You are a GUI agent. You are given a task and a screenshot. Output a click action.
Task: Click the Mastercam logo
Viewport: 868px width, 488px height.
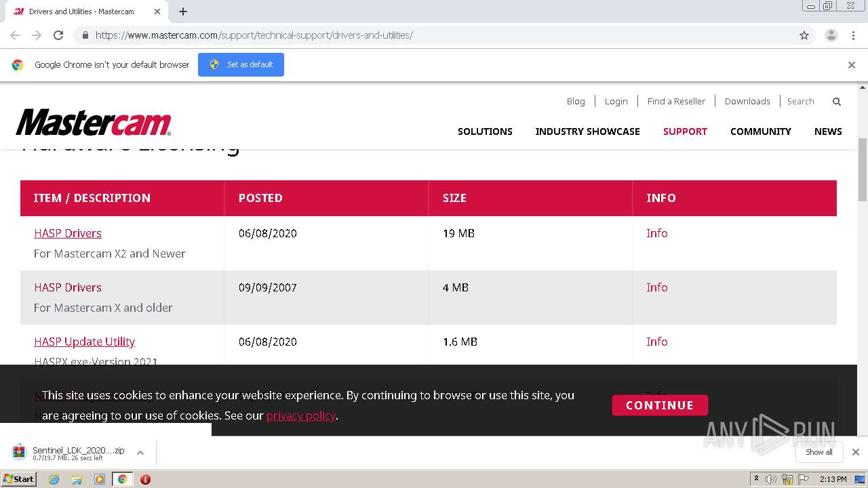[x=94, y=123]
